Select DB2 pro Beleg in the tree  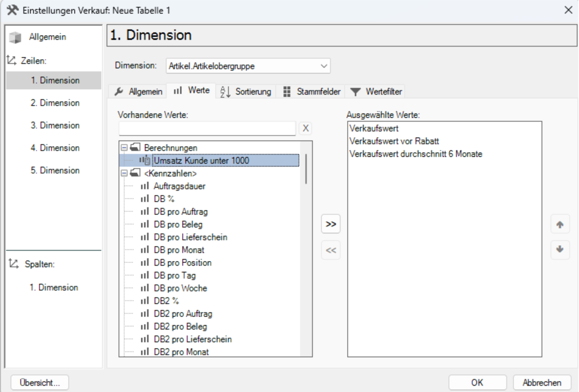(180, 326)
